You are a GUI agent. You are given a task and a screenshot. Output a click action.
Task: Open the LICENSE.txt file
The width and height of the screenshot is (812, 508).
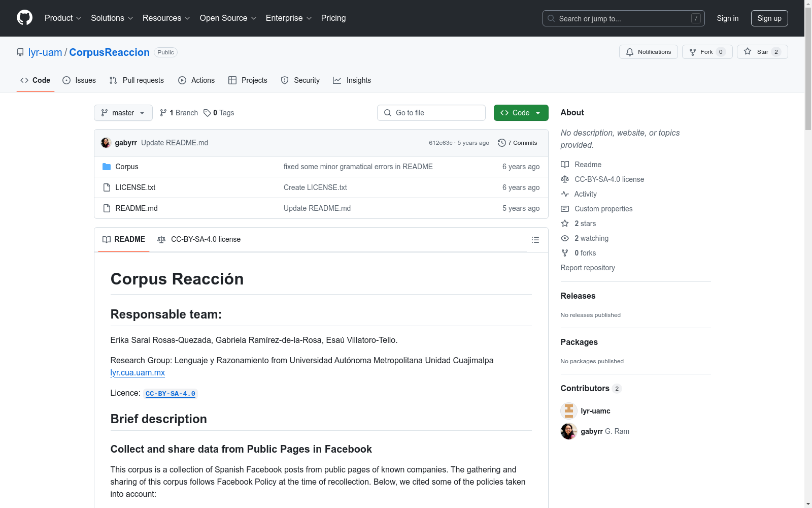[136, 187]
